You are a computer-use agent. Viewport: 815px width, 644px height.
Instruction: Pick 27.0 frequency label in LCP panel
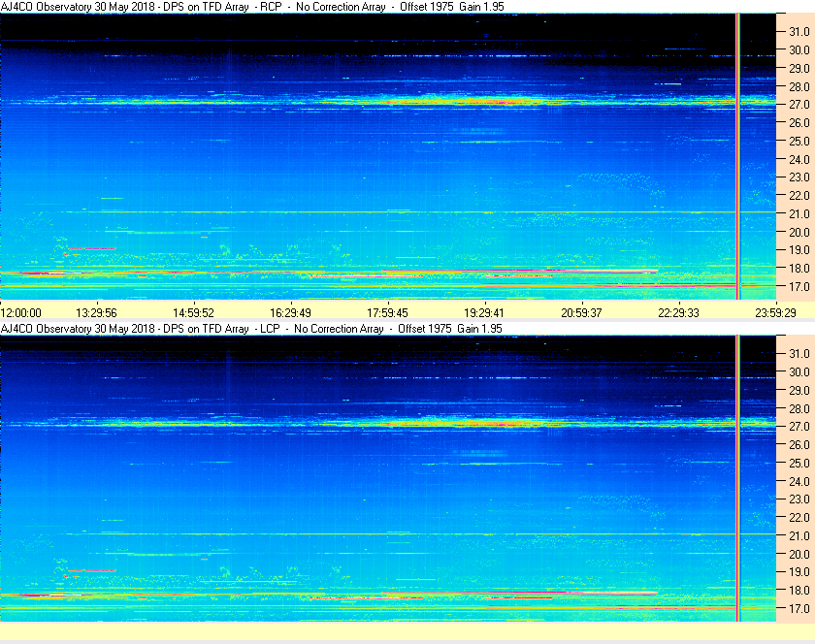tap(799, 426)
